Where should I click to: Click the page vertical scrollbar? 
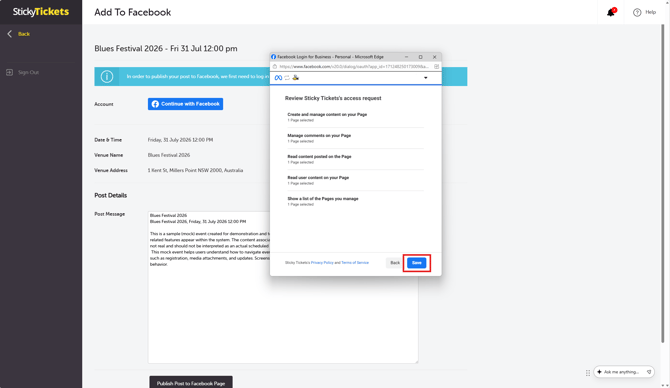pyautogui.click(x=663, y=184)
